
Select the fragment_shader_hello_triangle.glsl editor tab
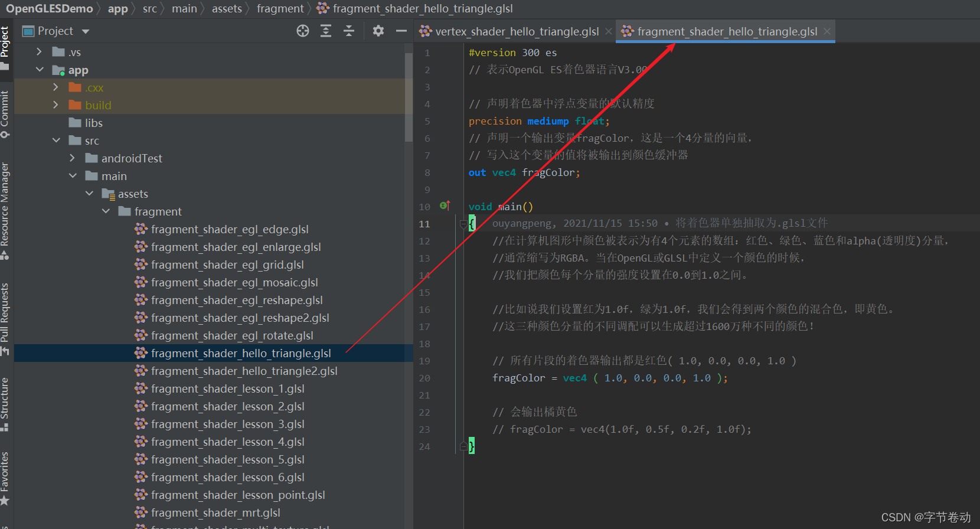click(727, 31)
